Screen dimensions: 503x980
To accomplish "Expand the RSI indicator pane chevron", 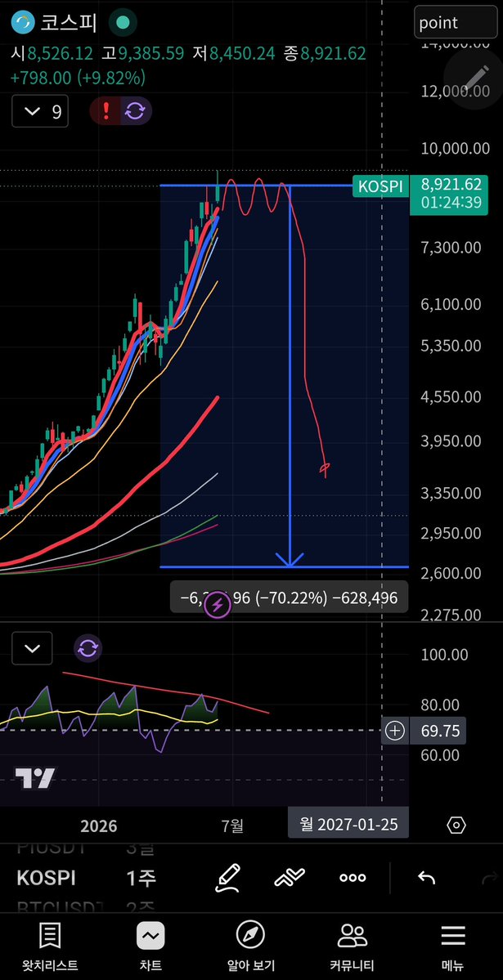I will pos(33,648).
